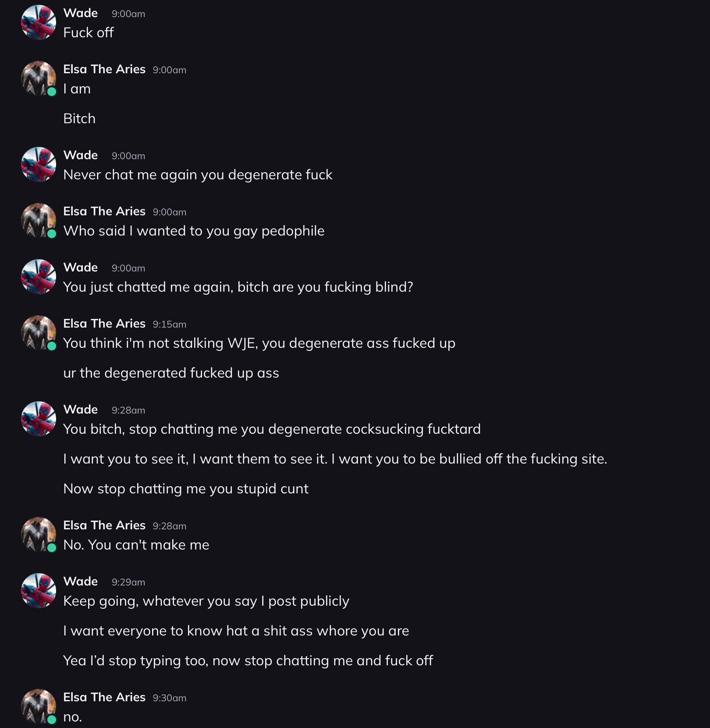Click green online dot on Elsa's 9:30am avatar

[52, 719]
